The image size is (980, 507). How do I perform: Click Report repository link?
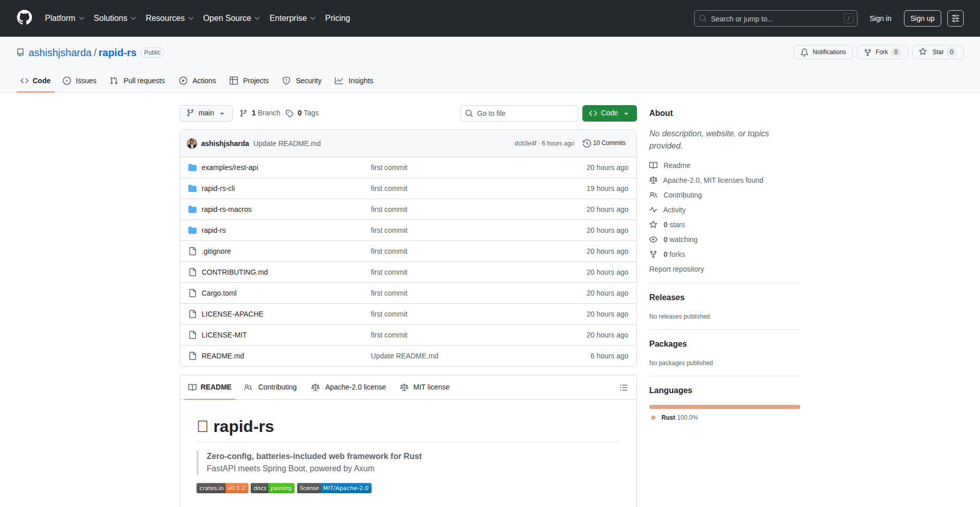(676, 269)
